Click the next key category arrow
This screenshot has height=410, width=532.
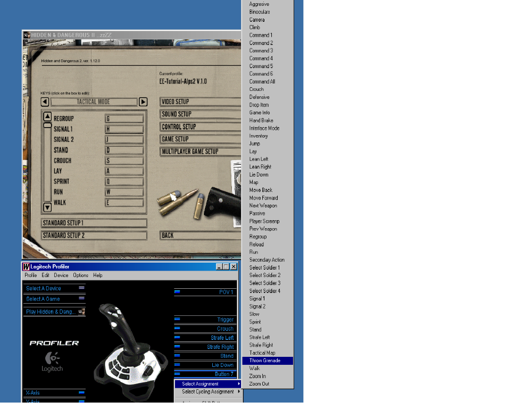tap(143, 102)
